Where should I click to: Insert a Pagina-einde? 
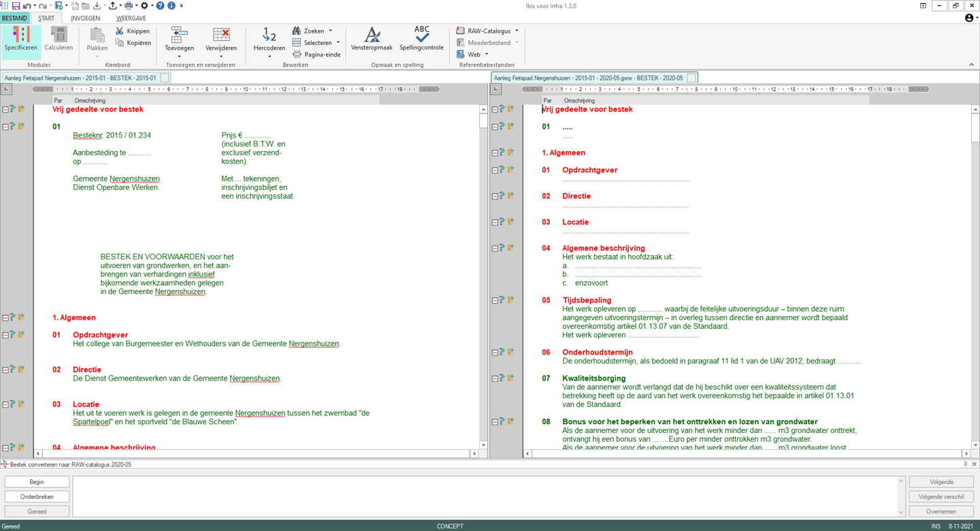click(x=316, y=54)
